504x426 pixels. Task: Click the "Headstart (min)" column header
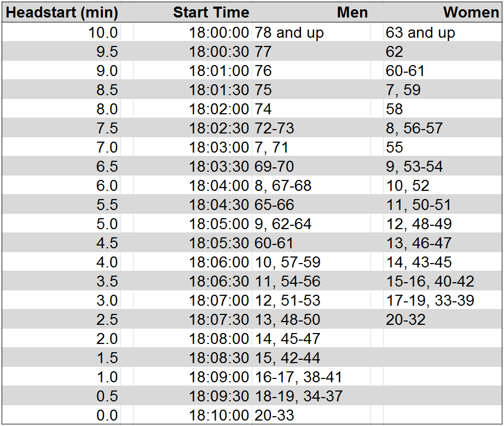point(61,13)
